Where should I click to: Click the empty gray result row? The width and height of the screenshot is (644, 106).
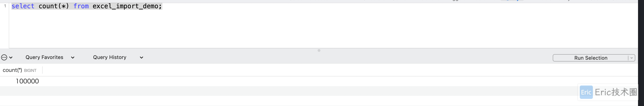(x=288, y=91)
